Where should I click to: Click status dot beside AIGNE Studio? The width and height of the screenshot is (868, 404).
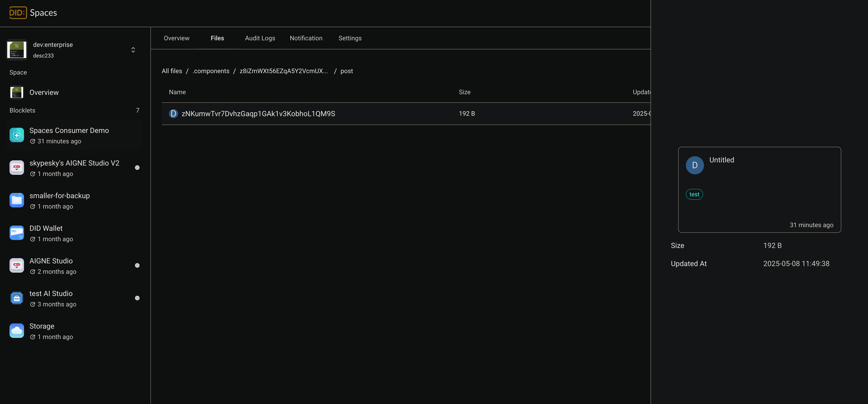point(137,265)
